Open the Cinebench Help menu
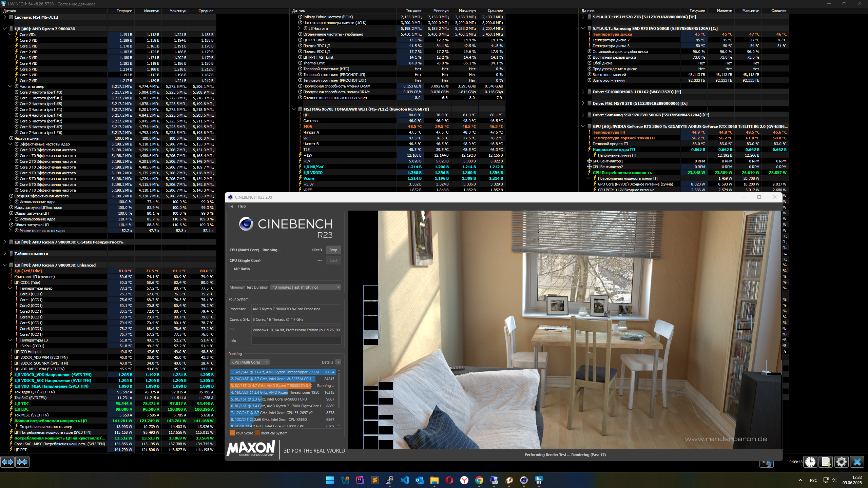Viewport: 868px width, 488px height. 242,206
